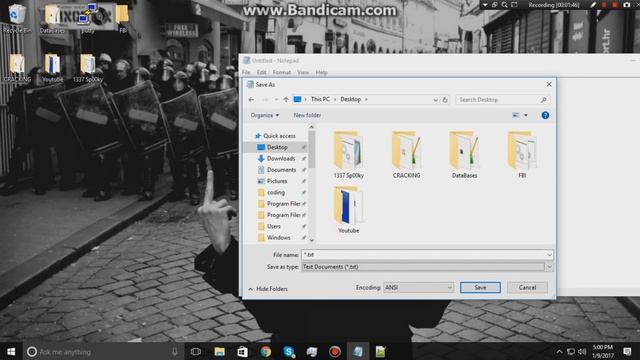Image resolution: width=640 pixels, height=360 pixels.
Task: Open the DataBases folder in dialog
Action: [x=464, y=154]
